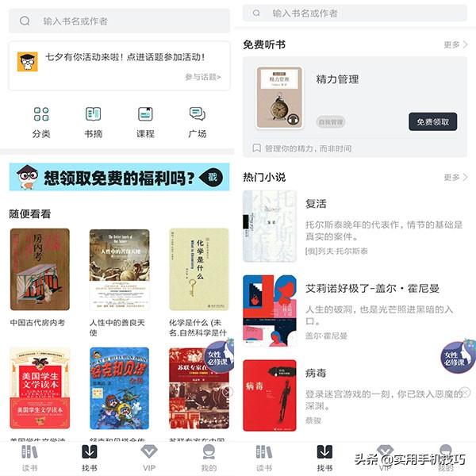
Task: Focus the right screen 输入书名或作者 search field
Action: [x=355, y=13]
